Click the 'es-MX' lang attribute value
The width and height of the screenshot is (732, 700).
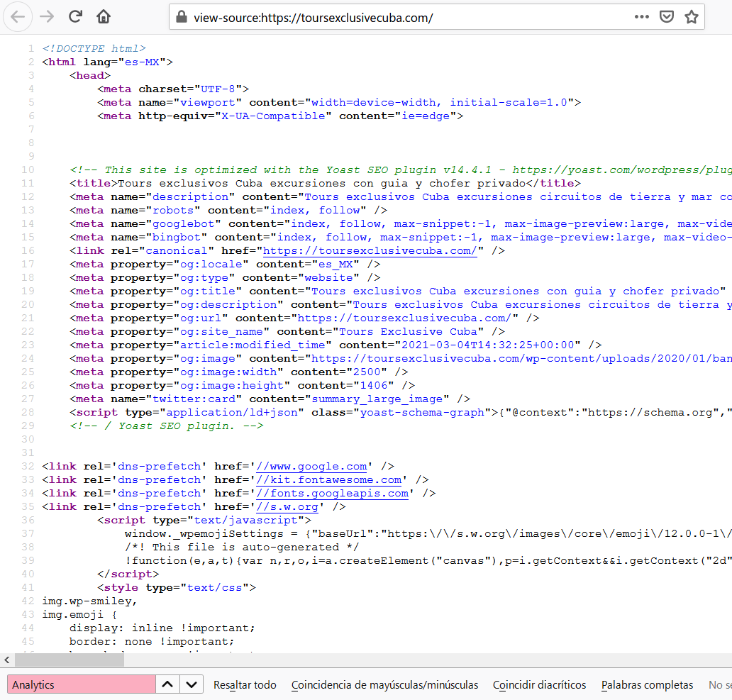coord(142,62)
